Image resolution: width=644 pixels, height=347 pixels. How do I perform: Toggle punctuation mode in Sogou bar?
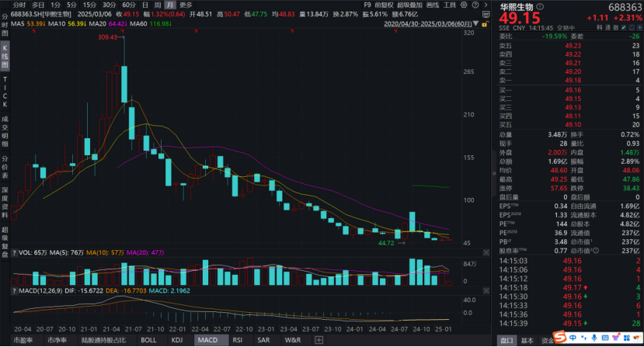click(584, 338)
